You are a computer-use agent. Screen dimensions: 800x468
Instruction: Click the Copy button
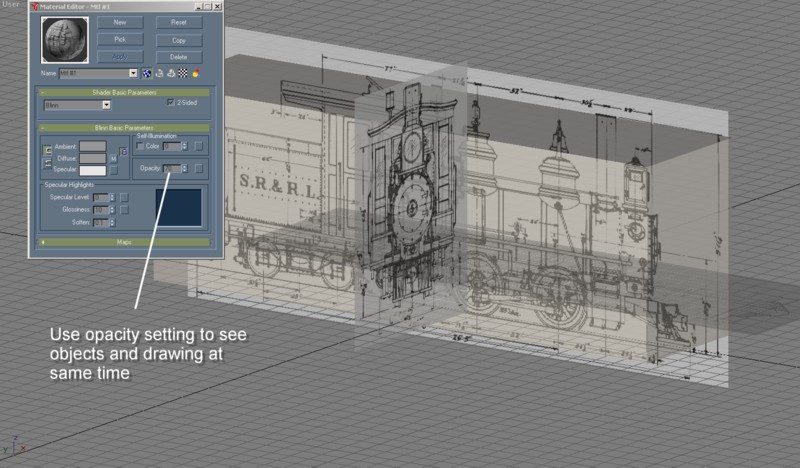[x=179, y=40]
